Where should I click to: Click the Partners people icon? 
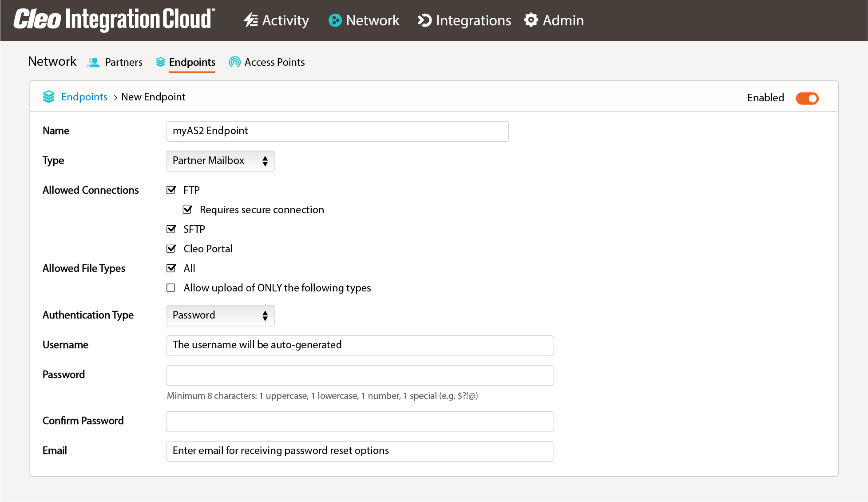(x=94, y=62)
